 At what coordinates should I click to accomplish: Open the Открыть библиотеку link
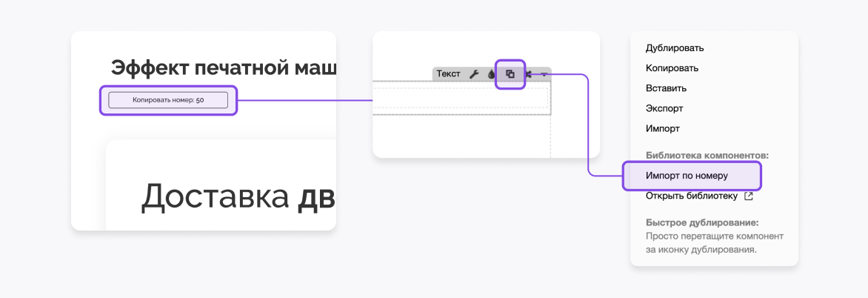(x=692, y=196)
